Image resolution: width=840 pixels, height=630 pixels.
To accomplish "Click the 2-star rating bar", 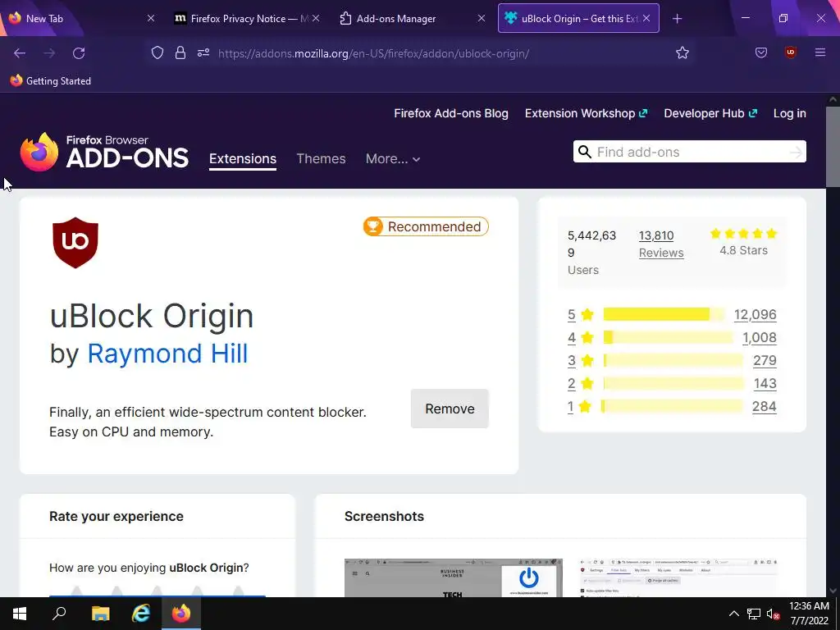I will point(673,384).
